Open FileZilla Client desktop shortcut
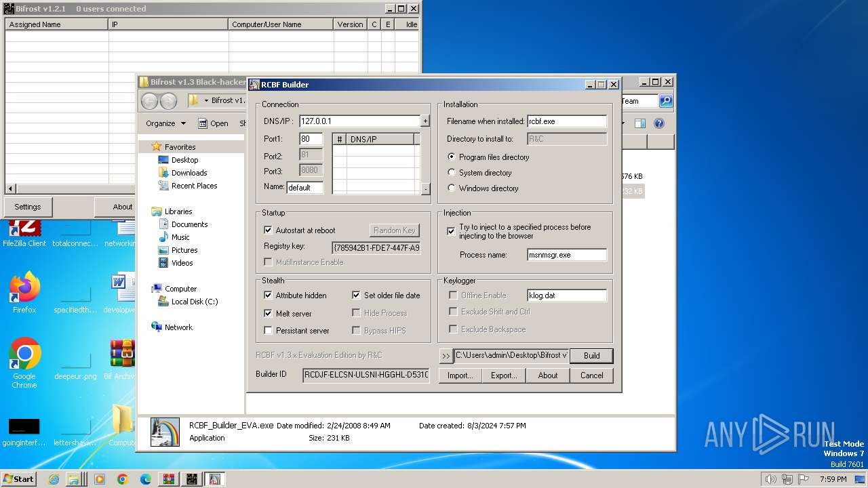The width and height of the screenshot is (868, 488). 24,232
